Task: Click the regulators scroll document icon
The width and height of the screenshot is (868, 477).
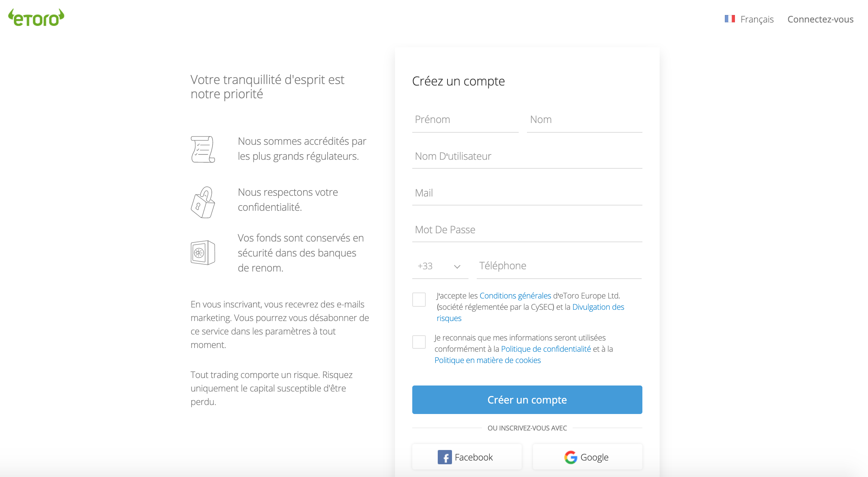Action: (x=203, y=149)
